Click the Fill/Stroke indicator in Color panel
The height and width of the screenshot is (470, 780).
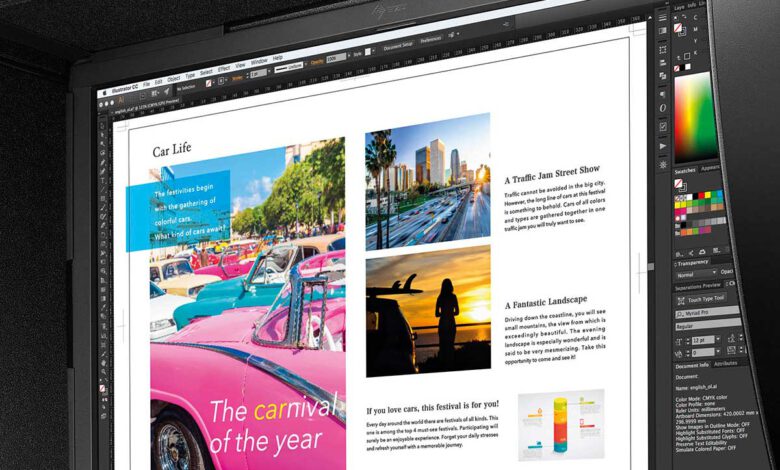click(680, 29)
